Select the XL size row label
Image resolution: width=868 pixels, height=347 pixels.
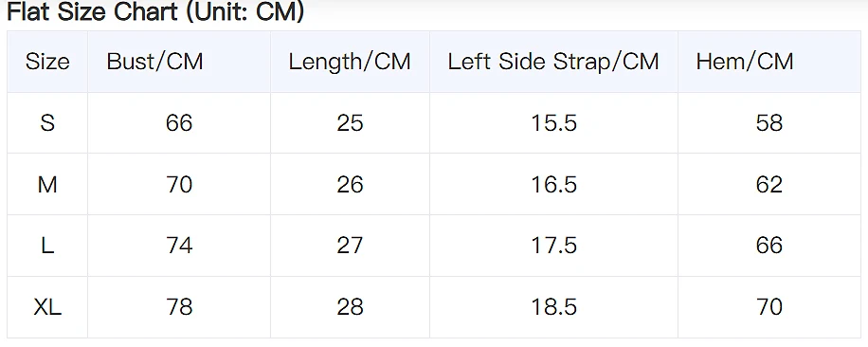click(x=47, y=306)
